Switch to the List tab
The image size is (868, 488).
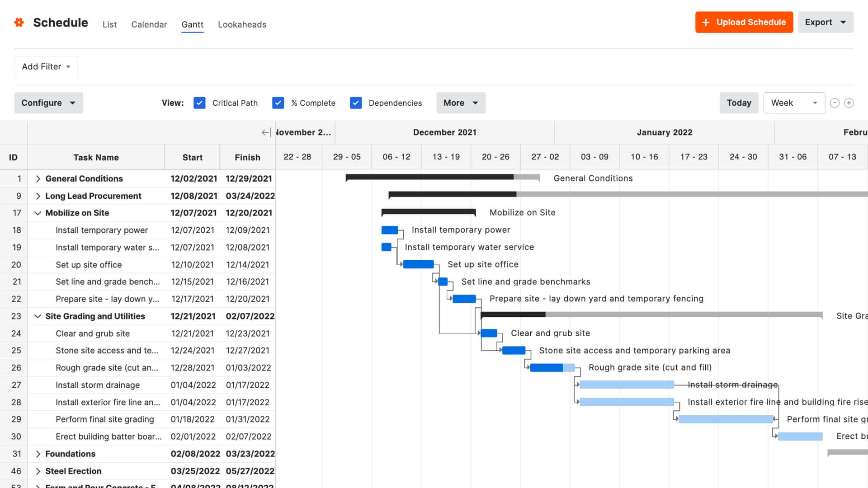(x=109, y=24)
